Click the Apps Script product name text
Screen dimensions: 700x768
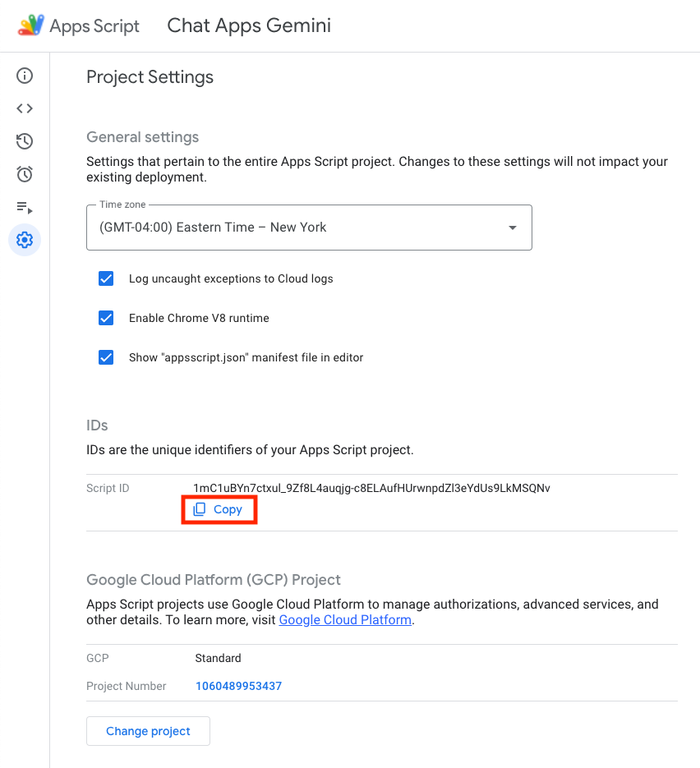(x=94, y=26)
